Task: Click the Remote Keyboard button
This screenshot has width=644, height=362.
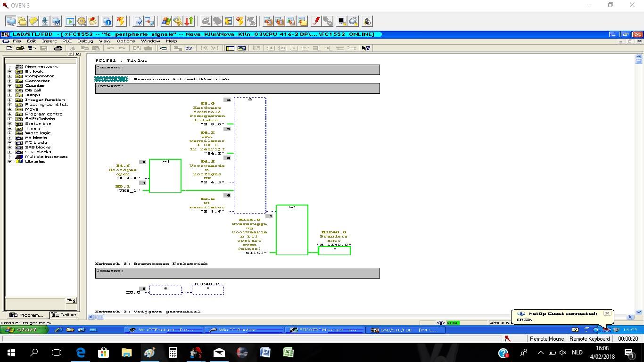Action: (x=589, y=338)
